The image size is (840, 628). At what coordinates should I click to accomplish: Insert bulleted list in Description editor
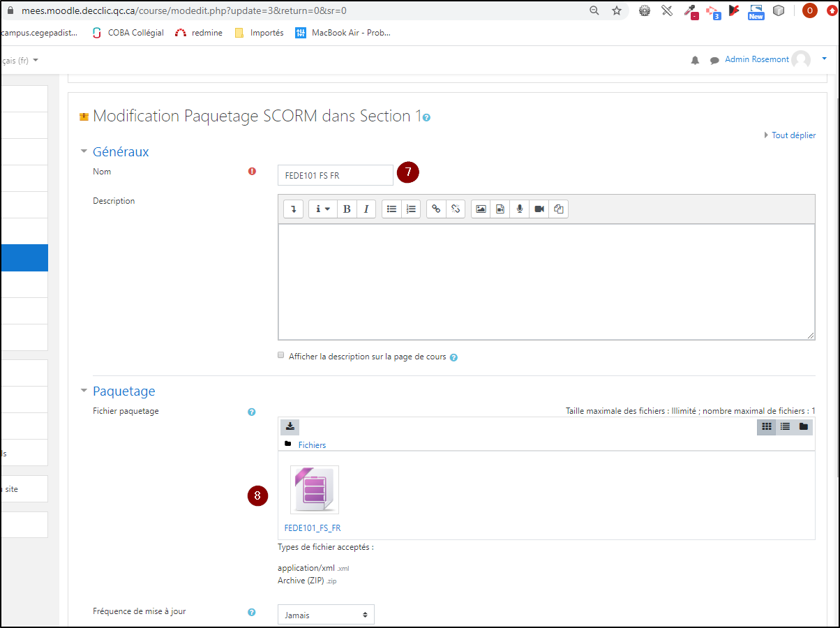pos(392,209)
